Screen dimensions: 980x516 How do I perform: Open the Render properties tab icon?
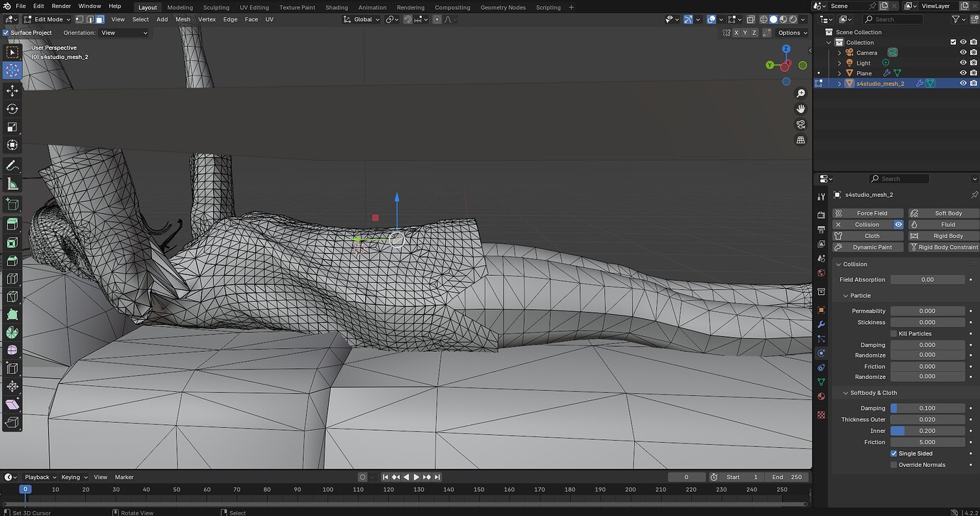tap(822, 215)
